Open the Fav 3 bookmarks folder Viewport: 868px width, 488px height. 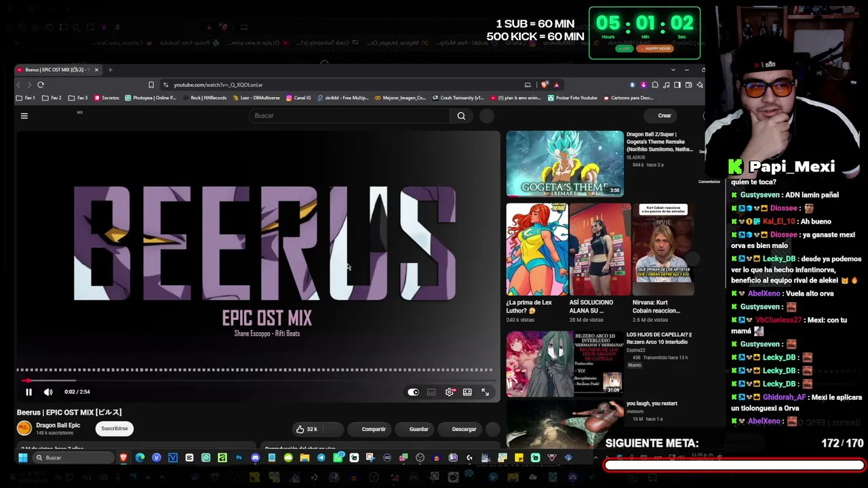pos(78,98)
